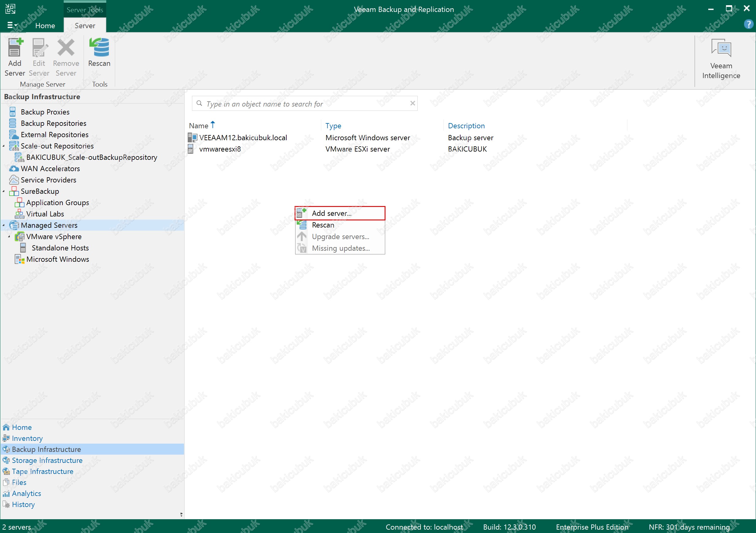
Task: Click the Managed Servers globe icon
Action: (x=14, y=225)
